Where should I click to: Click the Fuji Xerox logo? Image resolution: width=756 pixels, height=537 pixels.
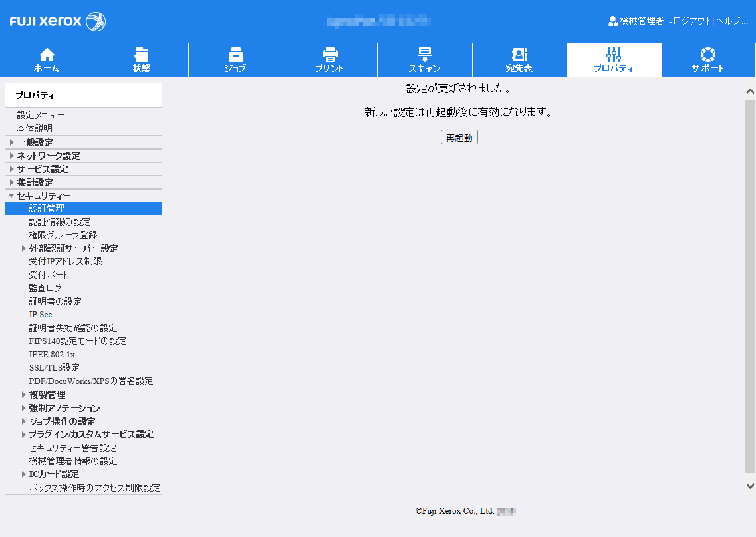[x=57, y=21]
